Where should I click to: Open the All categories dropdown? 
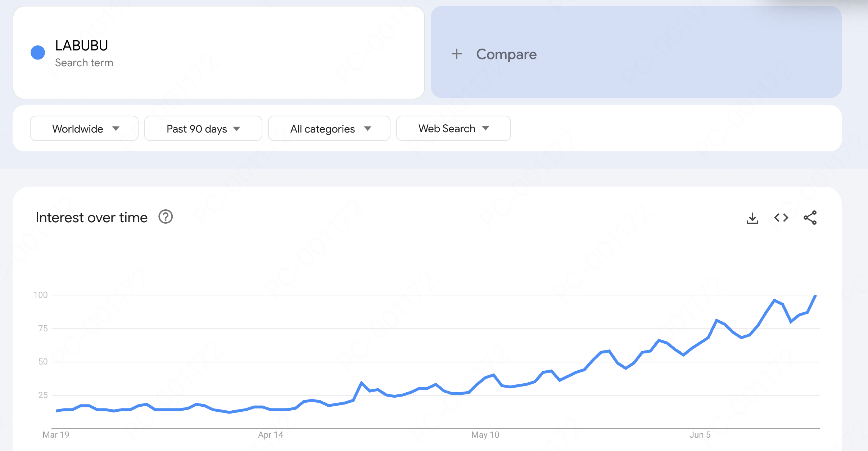(329, 128)
